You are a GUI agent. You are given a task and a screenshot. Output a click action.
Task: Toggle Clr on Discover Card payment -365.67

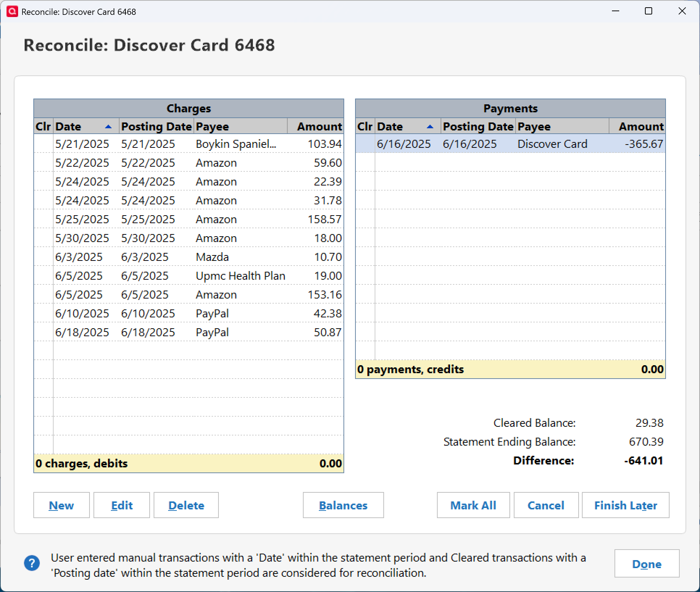(365, 144)
